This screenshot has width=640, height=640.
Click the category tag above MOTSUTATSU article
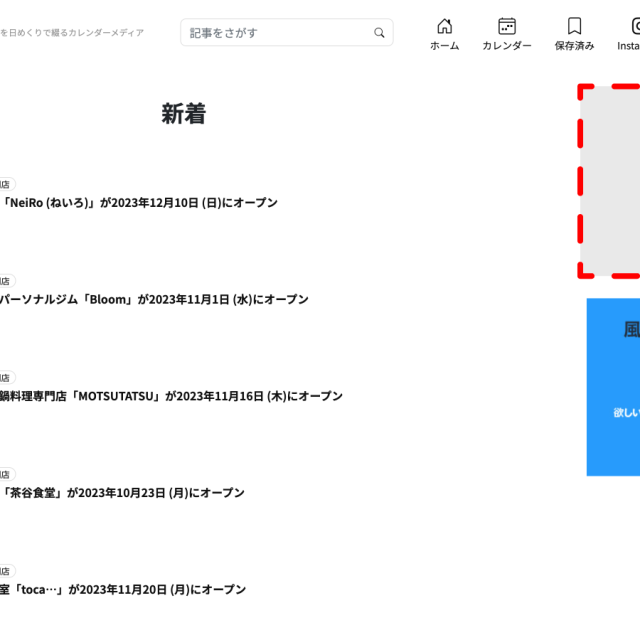tap(6, 378)
